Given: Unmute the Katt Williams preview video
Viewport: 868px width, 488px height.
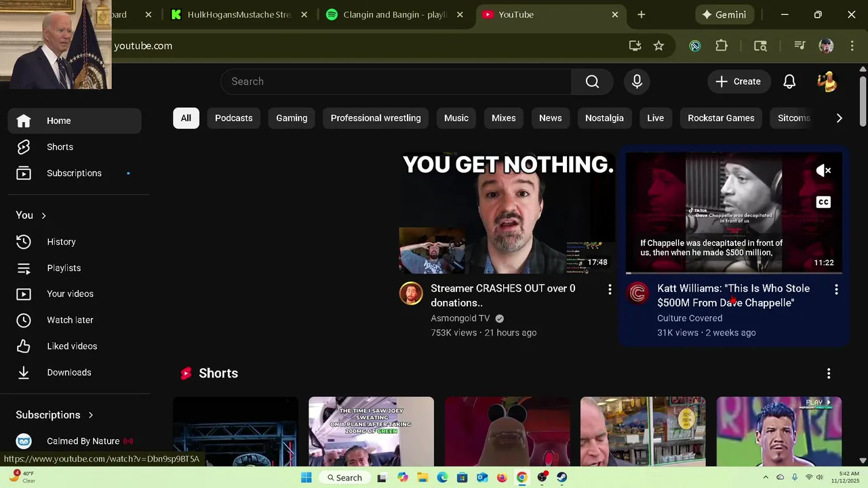Looking at the screenshot, I should coord(823,171).
